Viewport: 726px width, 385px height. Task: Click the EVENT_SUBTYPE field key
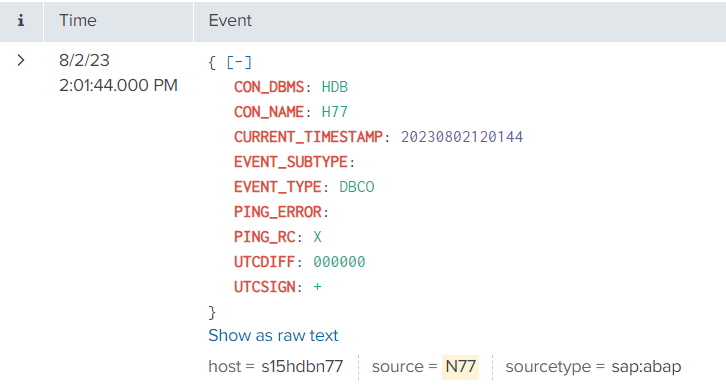coord(291,162)
